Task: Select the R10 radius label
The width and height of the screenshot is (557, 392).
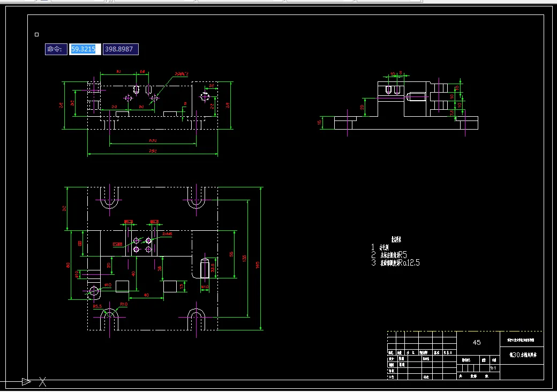Action: coord(124,304)
